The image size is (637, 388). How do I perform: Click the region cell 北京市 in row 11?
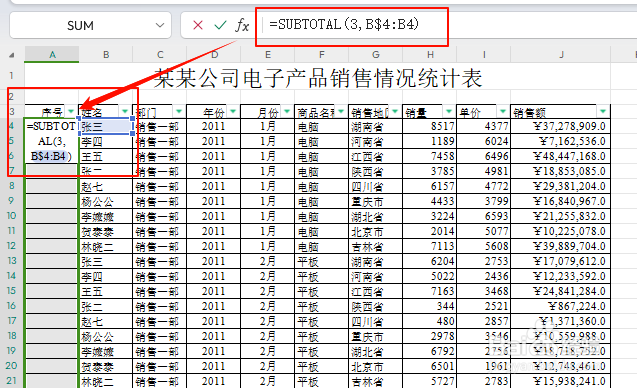click(x=375, y=232)
